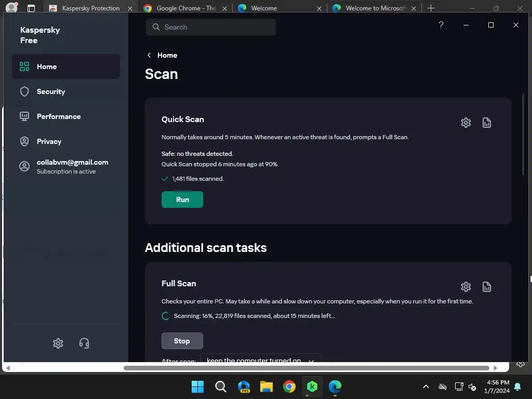Image resolution: width=532 pixels, height=399 pixels.
Task: Open the collabvm@gmail.com account entry
Action: coord(66,167)
